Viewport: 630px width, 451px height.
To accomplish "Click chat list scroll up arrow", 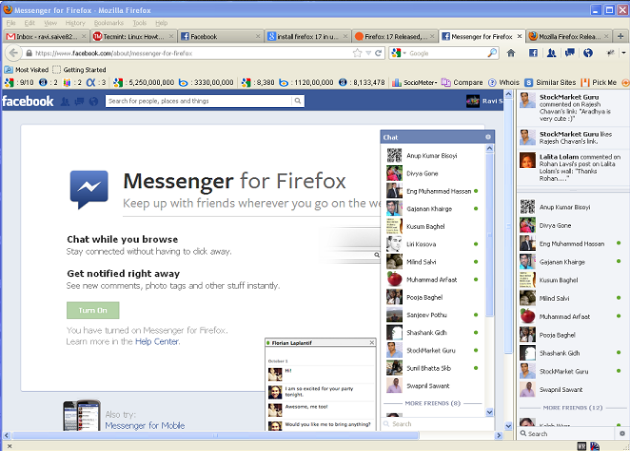I will click(489, 148).
